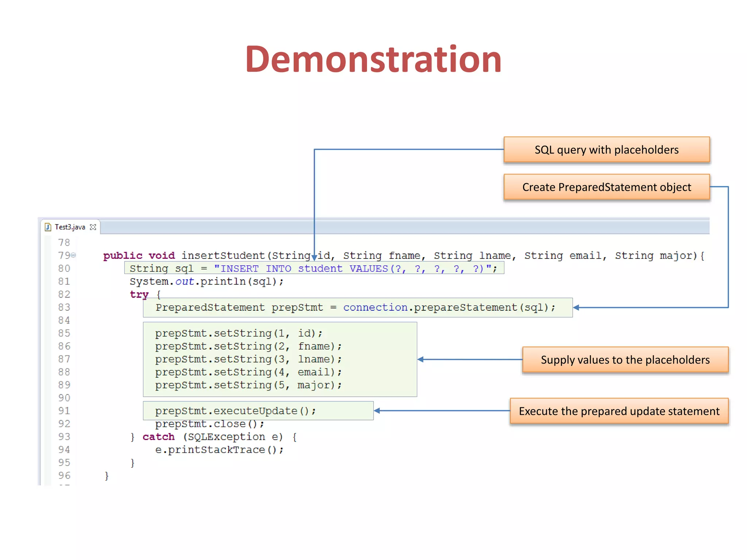
Task: Select the "SQL query with placeholders" callout box
Action: pyautogui.click(x=607, y=149)
